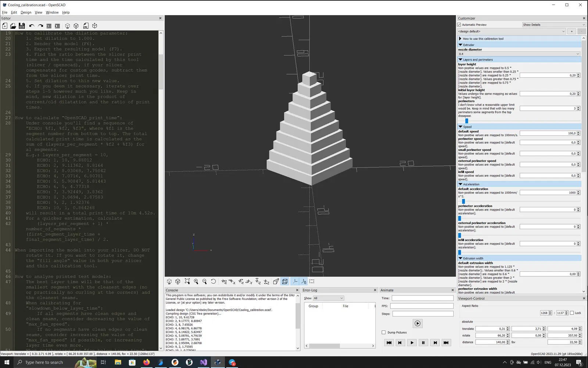Toggle the show axes button

pyautogui.click(x=295, y=282)
